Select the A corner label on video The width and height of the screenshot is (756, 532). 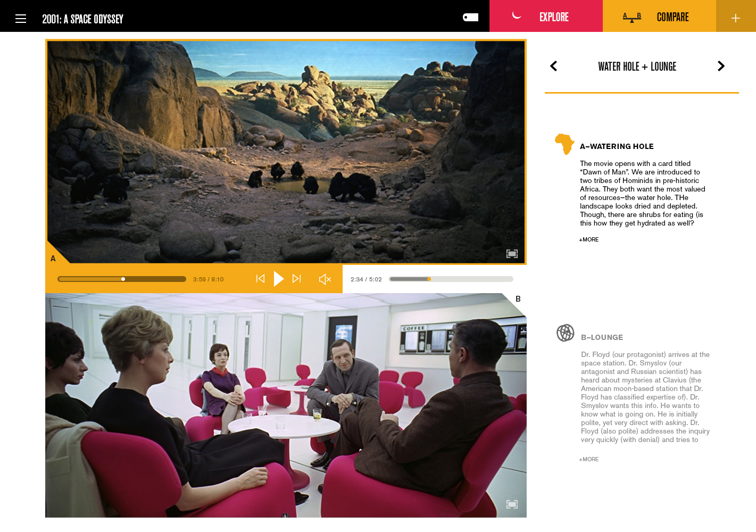pyautogui.click(x=53, y=259)
